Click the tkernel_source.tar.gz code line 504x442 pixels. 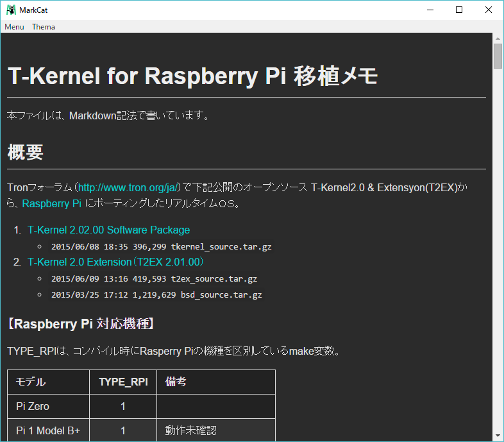(x=162, y=247)
